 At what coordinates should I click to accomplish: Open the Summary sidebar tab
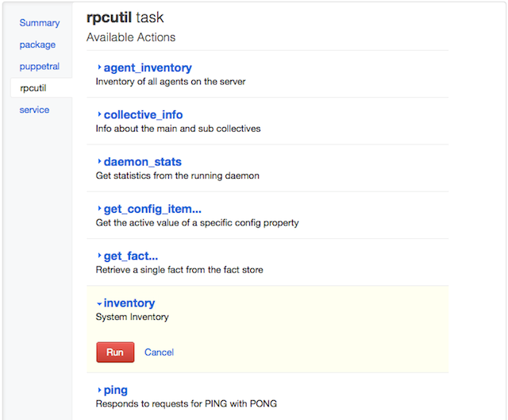click(40, 23)
